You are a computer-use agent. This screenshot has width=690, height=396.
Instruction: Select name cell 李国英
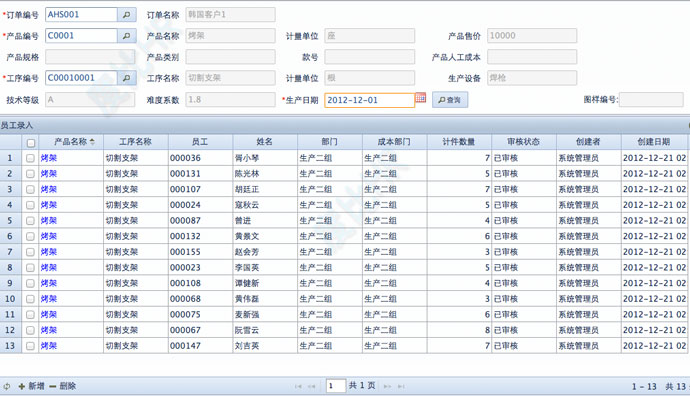coord(265,268)
